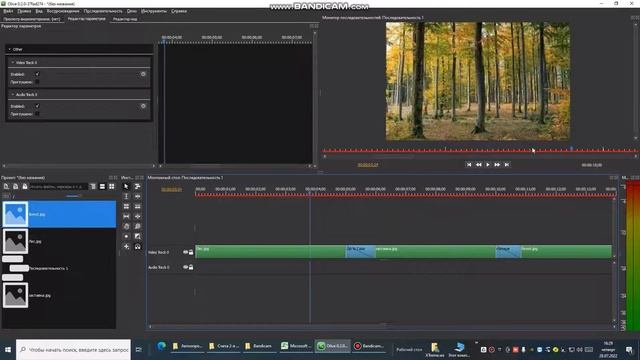Uncheck Enabled under Video Track 0
This screenshot has height=360, width=640.
pos(37,74)
